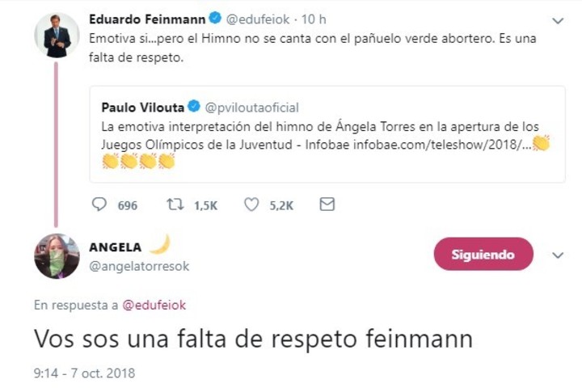This screenshot has width=582, height=392.
Task: Open ANGELA's profile avatar
Action: pos(57,256)
